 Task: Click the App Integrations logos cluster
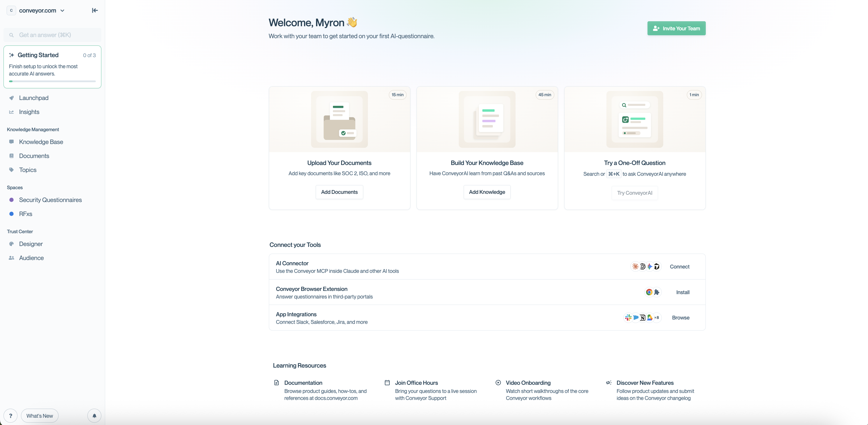pos(643,317)
